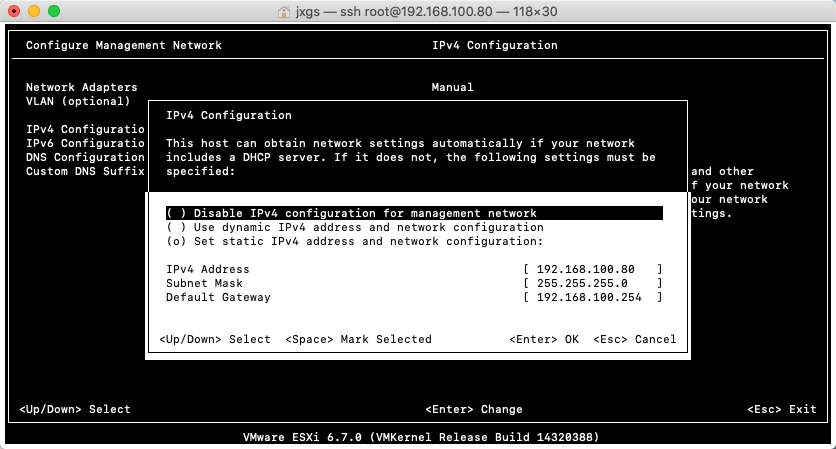The width and height of the screenshot is (836, 449).
Task: Select Custom DNS Suffixes menu entry
Action: point(85,171)
